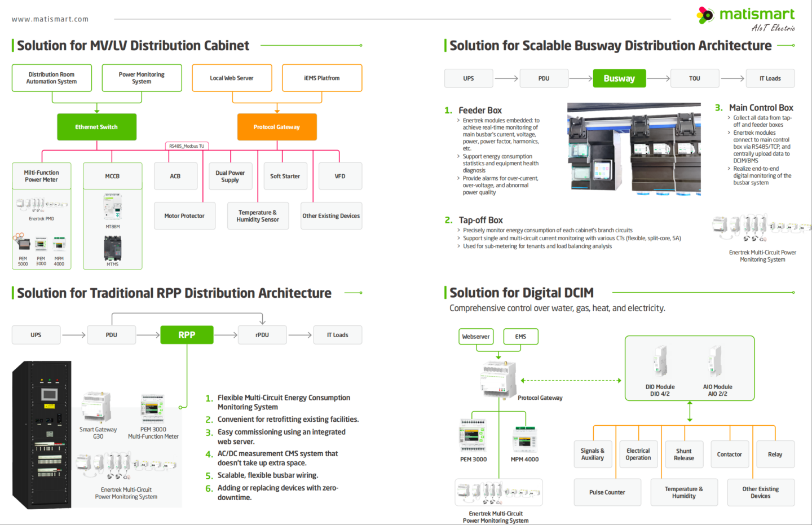
Task: Click the Temperature & Humidity Sensor box
Action: (258, 216)
